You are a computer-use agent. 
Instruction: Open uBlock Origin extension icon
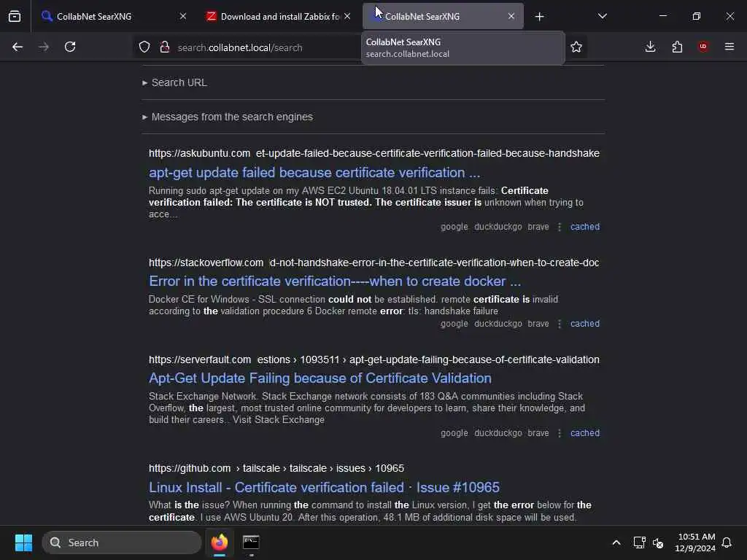(x=703, y=47)
